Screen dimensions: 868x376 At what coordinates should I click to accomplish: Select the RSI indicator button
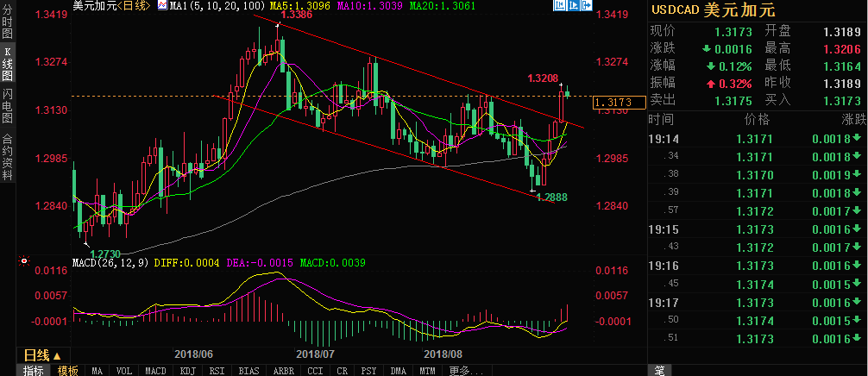pos(217,371)
